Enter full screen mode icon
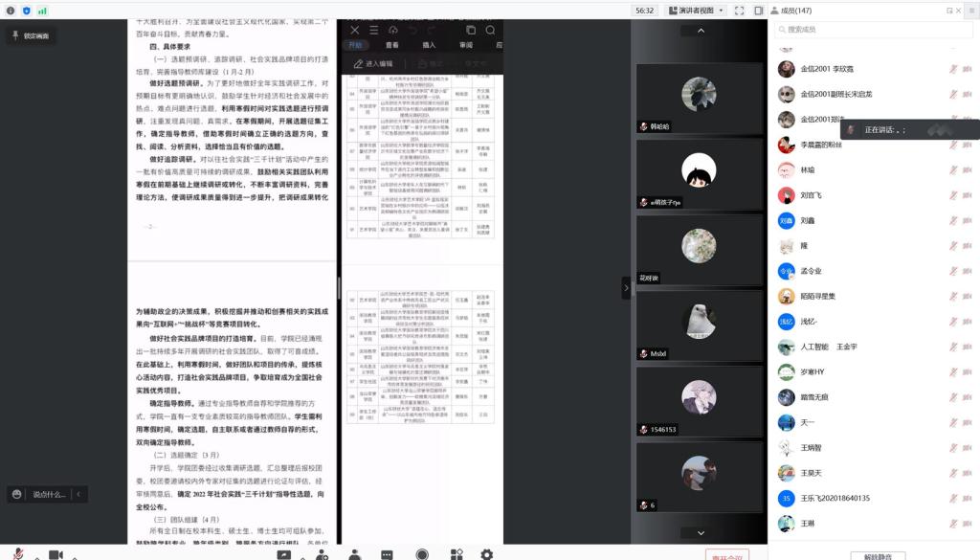Image resolution: width=980 pixels, height=560 pixels. click(740, 11)
